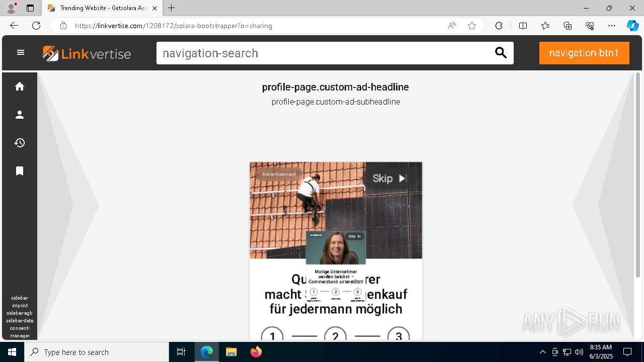Click the Commerzbank ad woman thumbnail
Image resolution: width=644 pixels, height=362 pixels.
[x=336, y=247]
